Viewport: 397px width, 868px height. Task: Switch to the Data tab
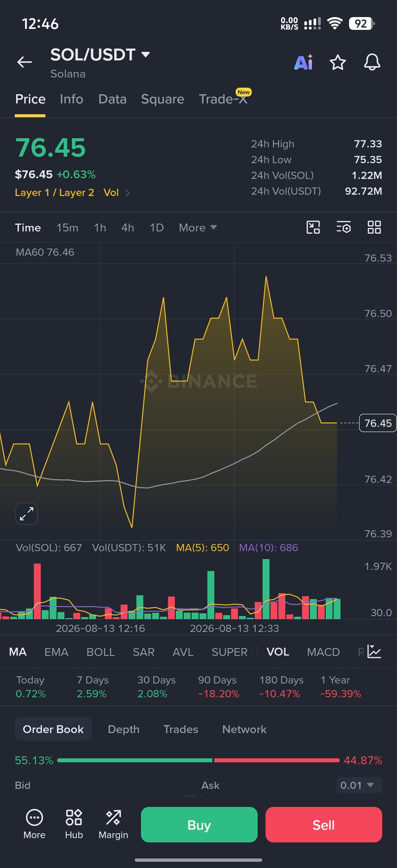(112, 99)
